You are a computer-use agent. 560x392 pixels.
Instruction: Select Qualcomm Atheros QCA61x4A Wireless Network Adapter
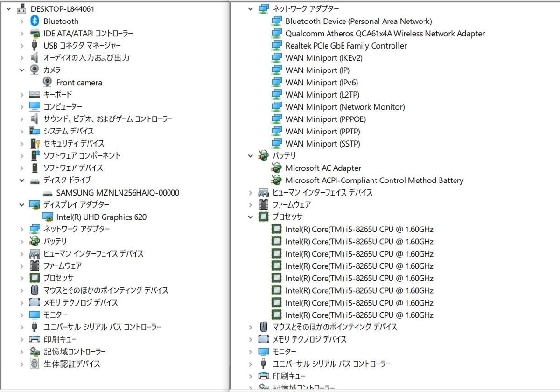(385, 34)
